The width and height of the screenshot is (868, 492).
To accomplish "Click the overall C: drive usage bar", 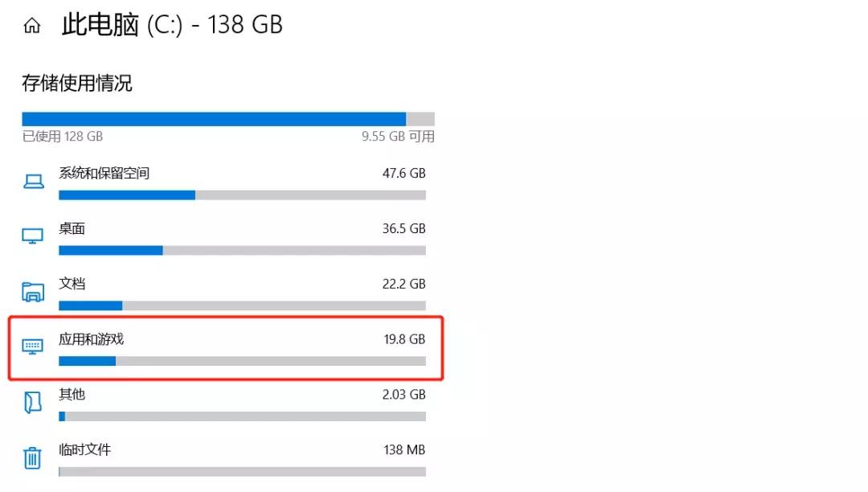I will tap(228, 119).
